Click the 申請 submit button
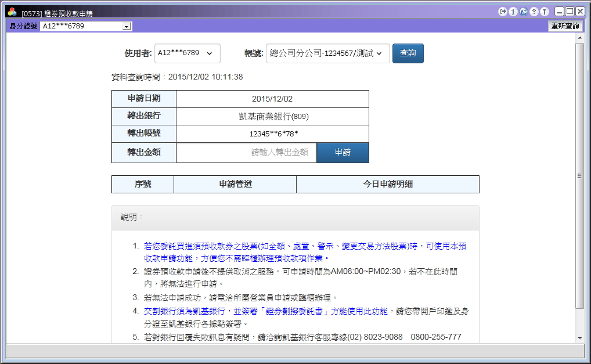This screenshot has height=364, width=591. pos(343,153)
